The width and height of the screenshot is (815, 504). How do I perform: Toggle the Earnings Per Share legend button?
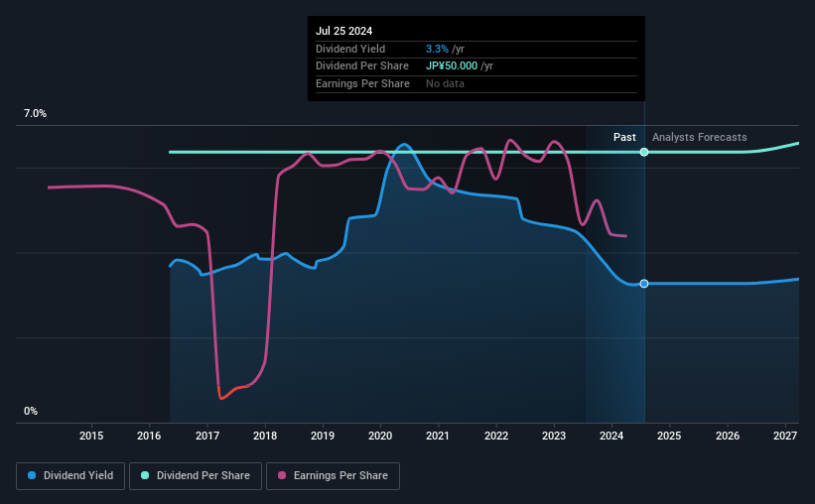pos(333,476)
